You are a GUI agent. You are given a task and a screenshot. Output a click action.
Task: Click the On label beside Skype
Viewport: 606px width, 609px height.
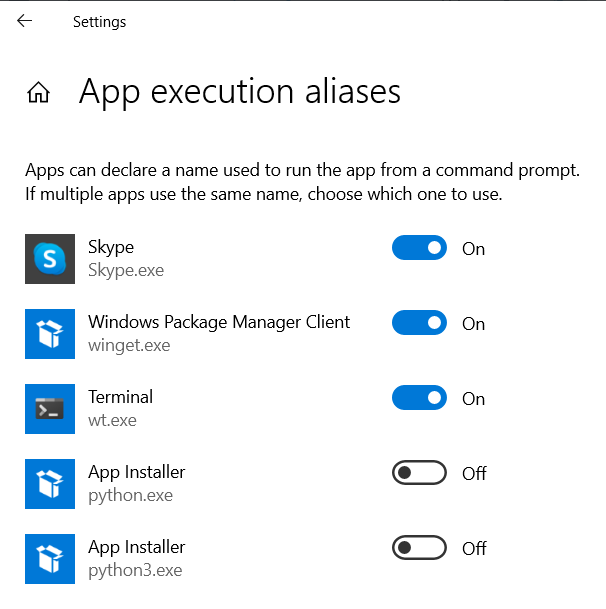point(474,249)
